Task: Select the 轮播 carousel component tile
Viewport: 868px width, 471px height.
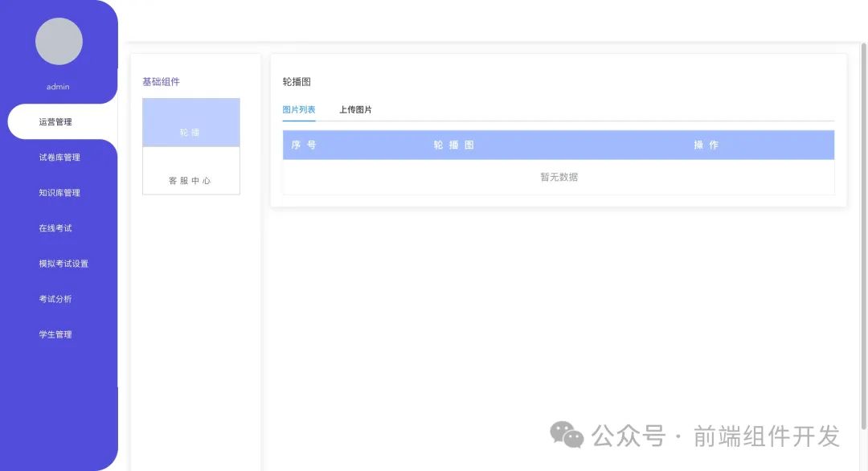Action: click(x=190, y=121)
